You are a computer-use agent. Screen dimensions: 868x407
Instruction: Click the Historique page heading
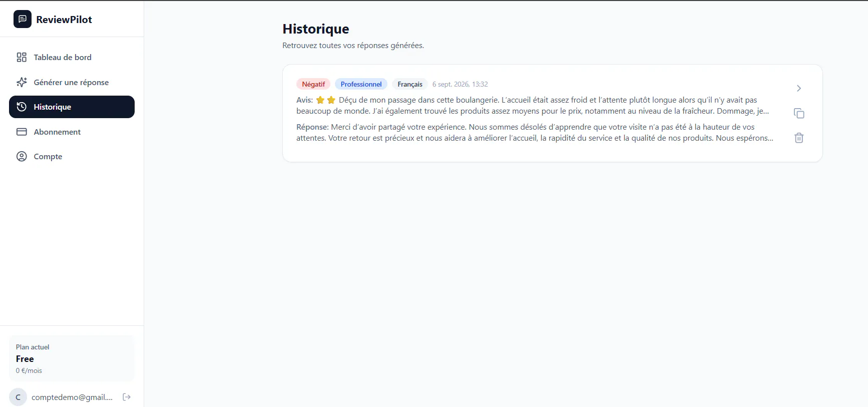316,29
